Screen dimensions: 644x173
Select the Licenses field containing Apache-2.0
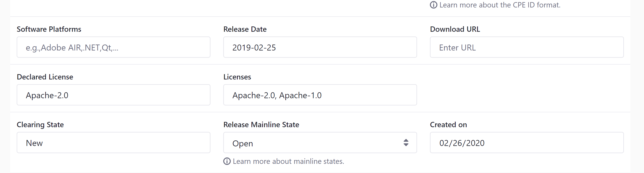tap(320, 95)
